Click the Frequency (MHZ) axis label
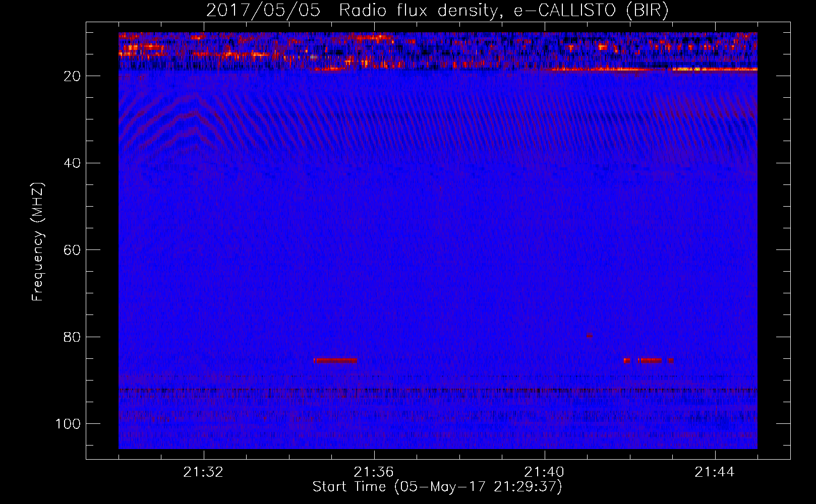 pyautogui.click(x=38, y=241)
